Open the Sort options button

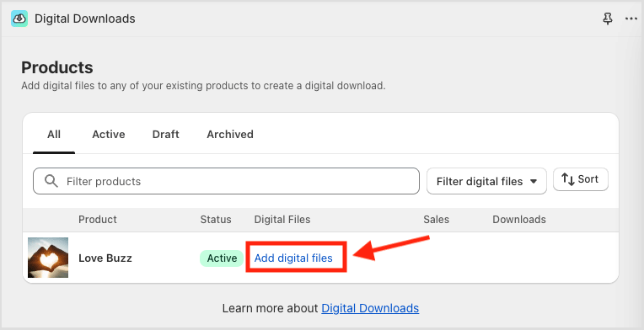click(580, 179)
